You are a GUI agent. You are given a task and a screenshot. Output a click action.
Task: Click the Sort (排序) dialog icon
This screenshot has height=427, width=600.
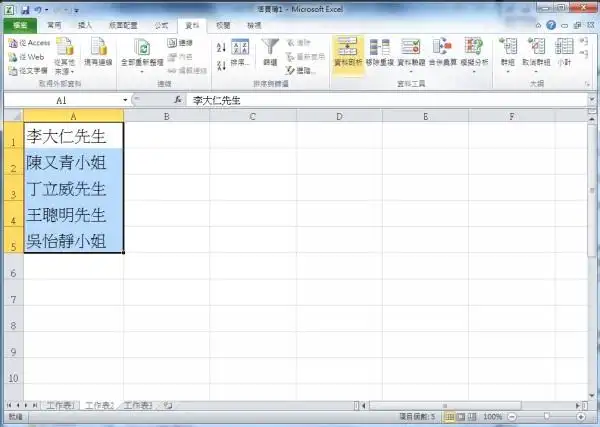pyautogui.click(x=241, y=50)
